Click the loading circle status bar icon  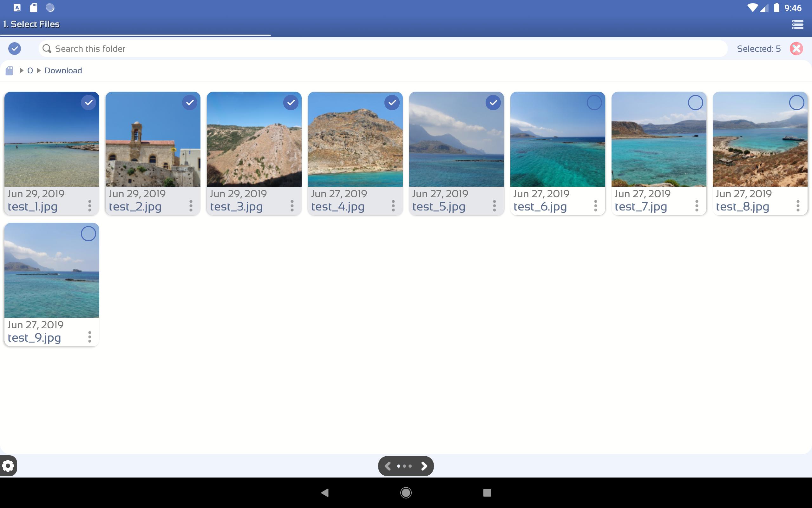coord(50,8)
